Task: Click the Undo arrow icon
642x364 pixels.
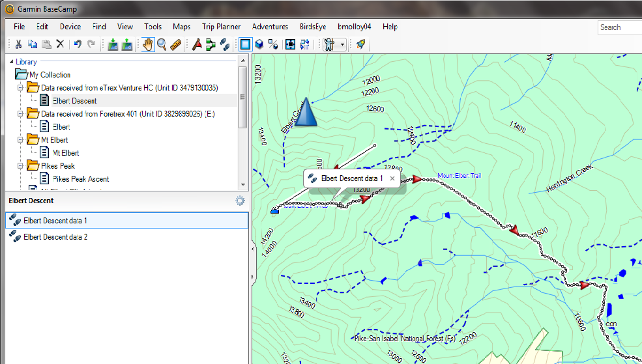Action: point(78,44)
